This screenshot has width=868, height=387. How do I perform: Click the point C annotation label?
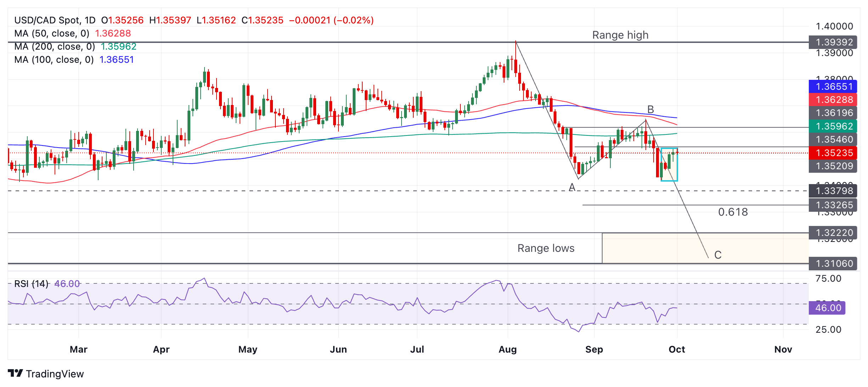(718, 255)
